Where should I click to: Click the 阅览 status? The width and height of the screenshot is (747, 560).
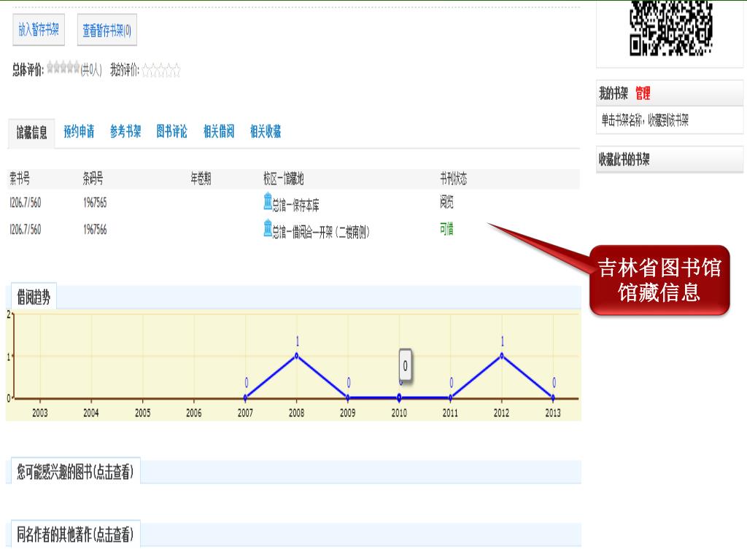point(446,203)
